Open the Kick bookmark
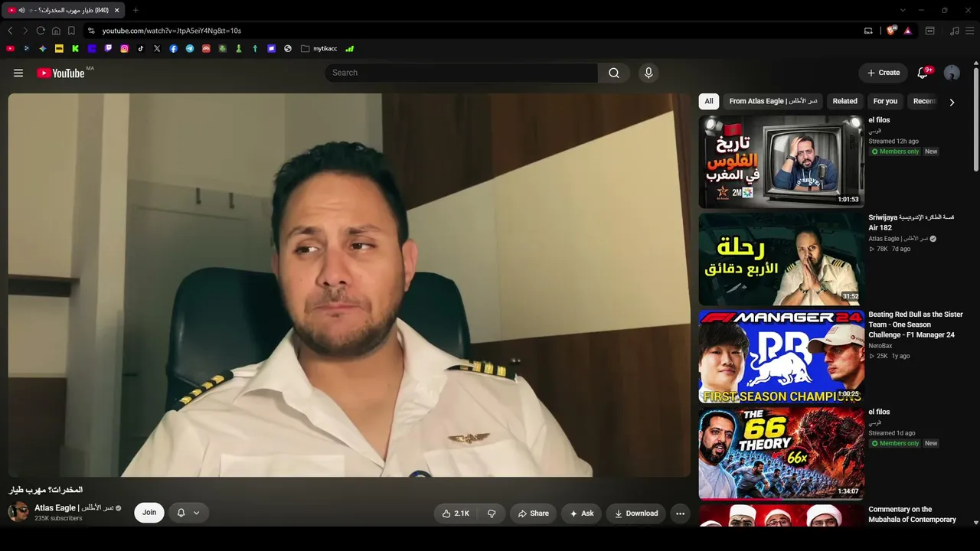The height and width of the screenshot is (551, 980). click(76, 48)
